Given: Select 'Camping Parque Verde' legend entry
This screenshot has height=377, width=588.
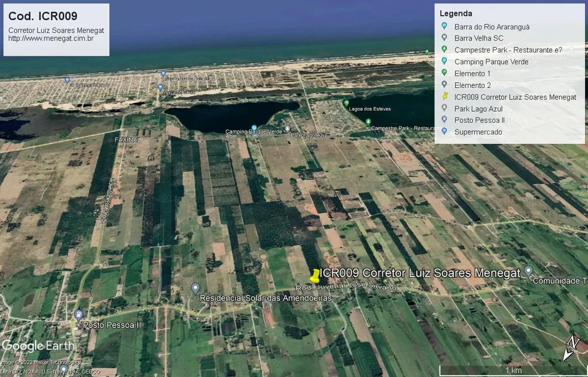Looking at the screenshot, I should coord(491,62).
